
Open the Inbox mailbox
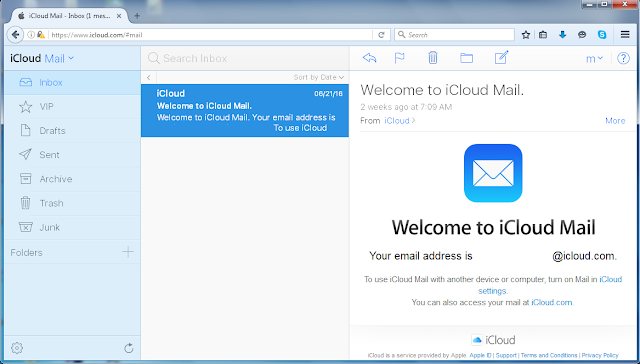point(72,82)
